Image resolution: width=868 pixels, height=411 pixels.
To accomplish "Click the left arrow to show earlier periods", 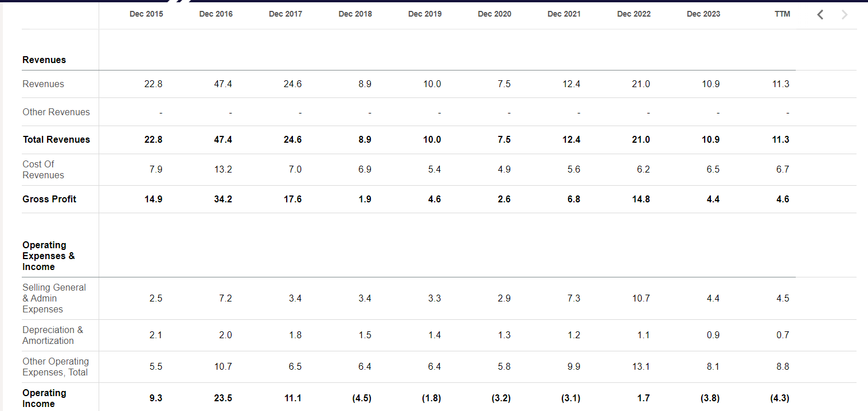I will coord(820,15).
